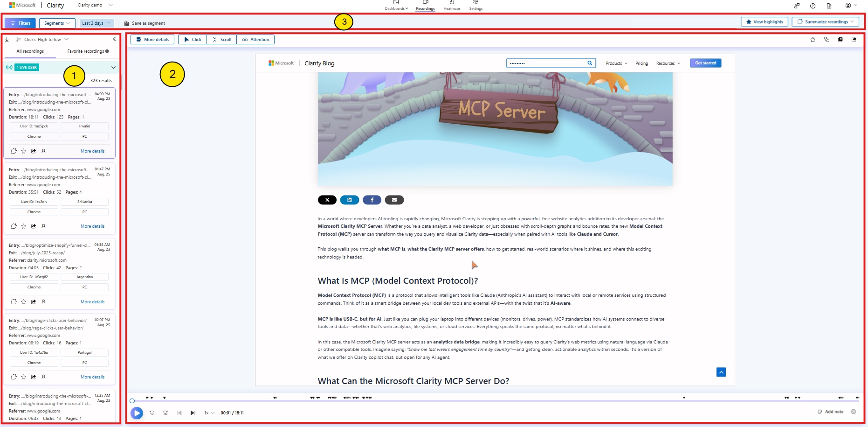This screenshot has width=868, height=427.
Task: Change the 1x playback speed
Action: click(x=209, y=413)
